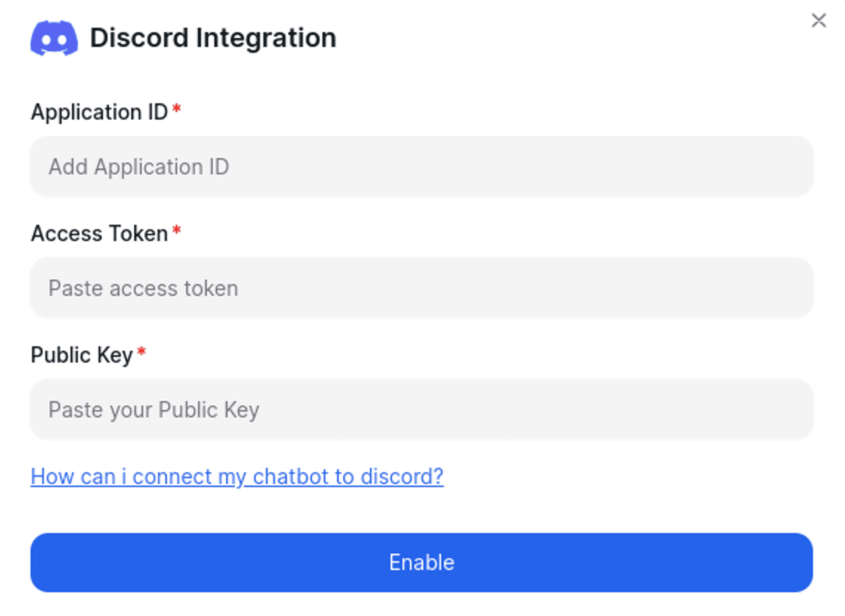This screenshot has width=845, height=616.
Task: Select the Public Key input box
Action: click(x=421, y=409)
